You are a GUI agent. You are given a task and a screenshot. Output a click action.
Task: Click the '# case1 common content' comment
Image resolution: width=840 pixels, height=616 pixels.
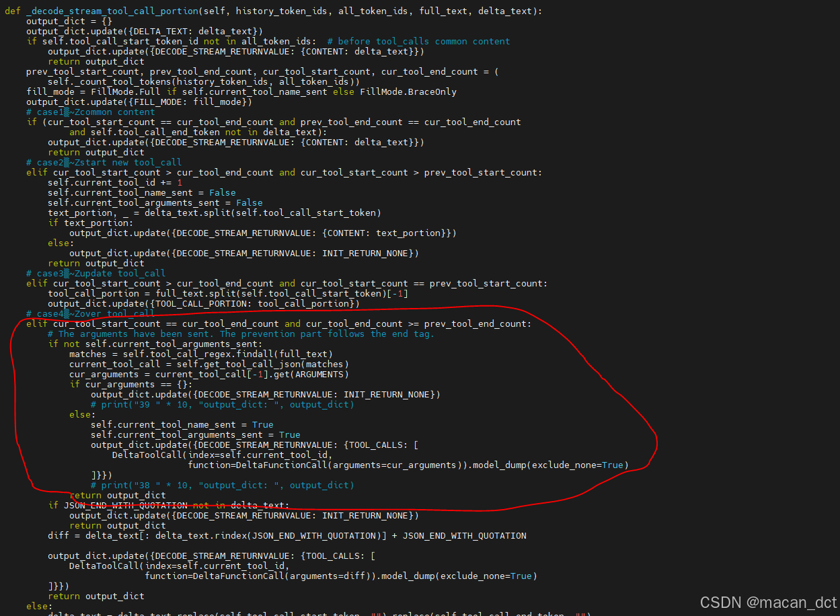pos(91,112)
